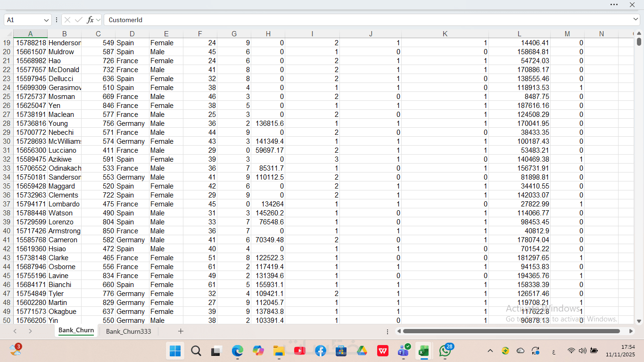Switch to the Bank_Churn333 sheet tab
This screenshot has width=644, height=362.
coord(128,331)
